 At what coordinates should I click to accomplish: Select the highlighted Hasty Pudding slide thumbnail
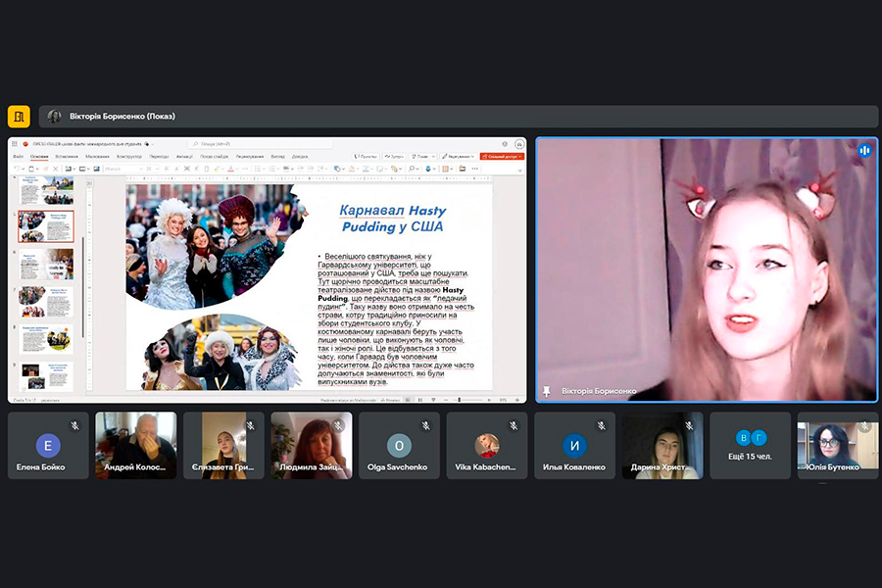(46, 225)
